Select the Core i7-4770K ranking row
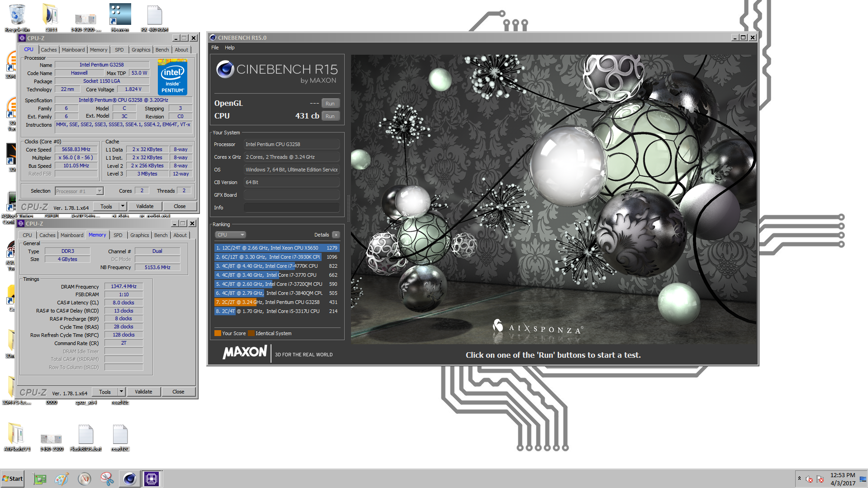 pyautogui.click(x=277, y=266)
